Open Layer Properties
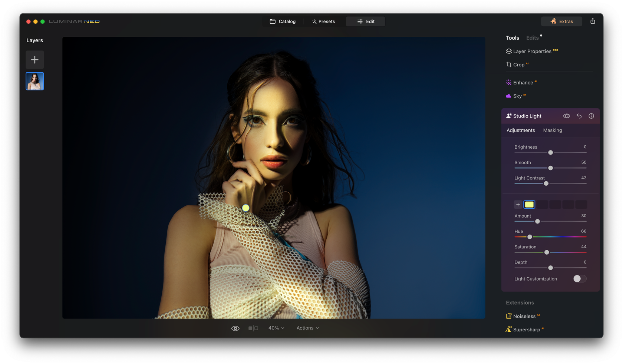This screenshot has width=623, height=364. [532, 51]
